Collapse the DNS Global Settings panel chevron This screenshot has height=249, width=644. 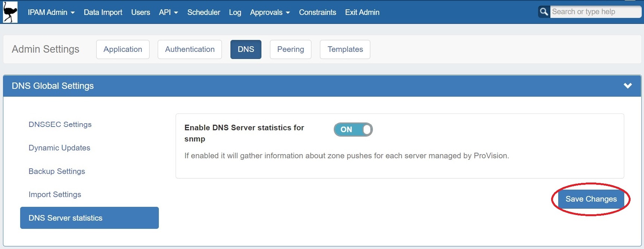[628, 86]
